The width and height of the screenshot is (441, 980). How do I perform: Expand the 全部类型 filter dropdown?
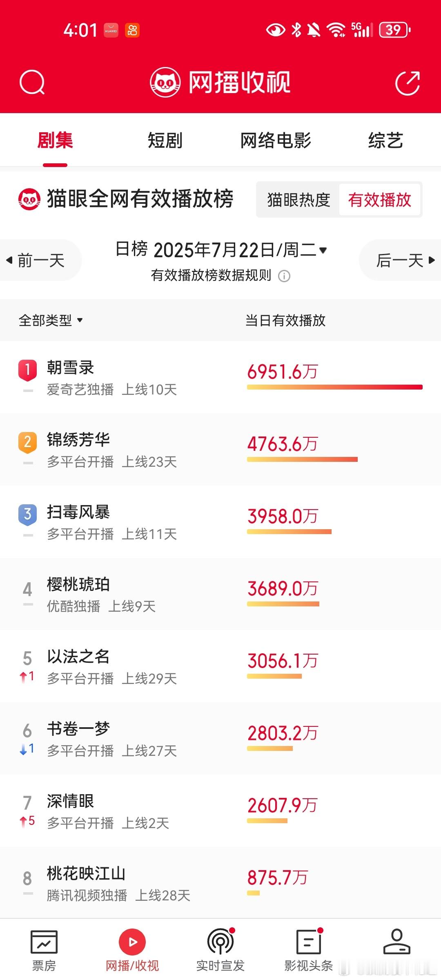tap(51, 320)
